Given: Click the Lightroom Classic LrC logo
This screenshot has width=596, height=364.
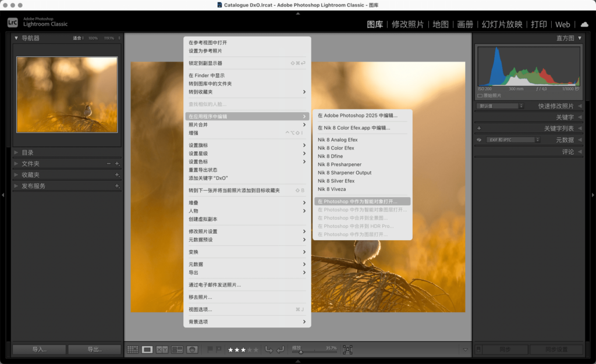Looking at the screenshot, I should (x=13, y=23).
